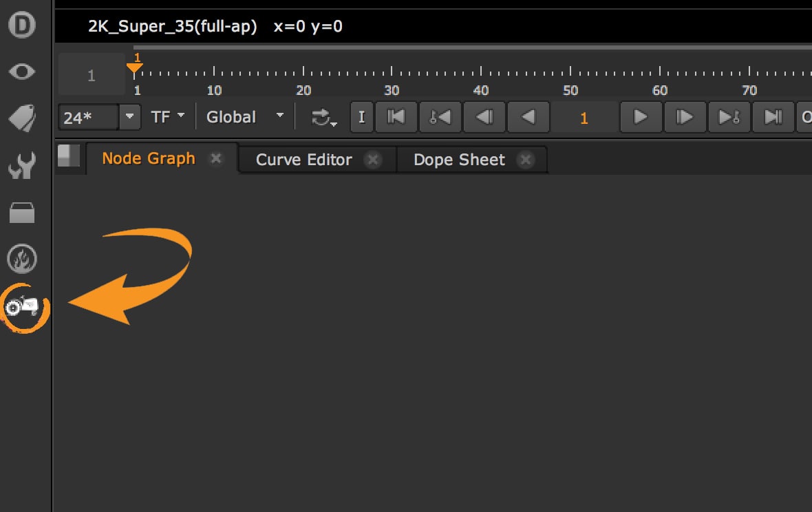The image size is (812, 512).
Task: Go to the previous keyframe
Action: click(x=440, y=117)
